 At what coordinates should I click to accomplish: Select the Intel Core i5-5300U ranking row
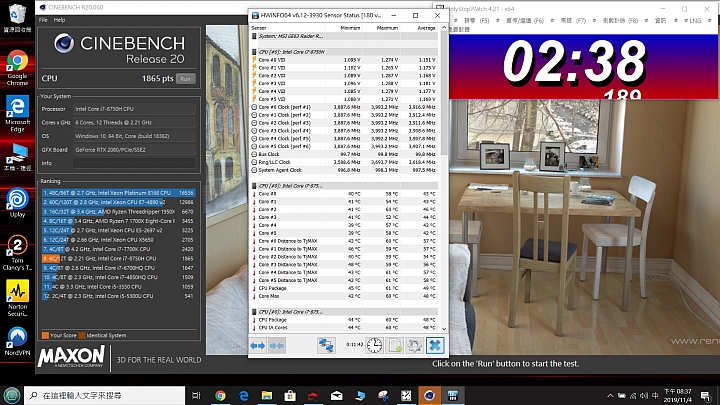pos(118,296)
